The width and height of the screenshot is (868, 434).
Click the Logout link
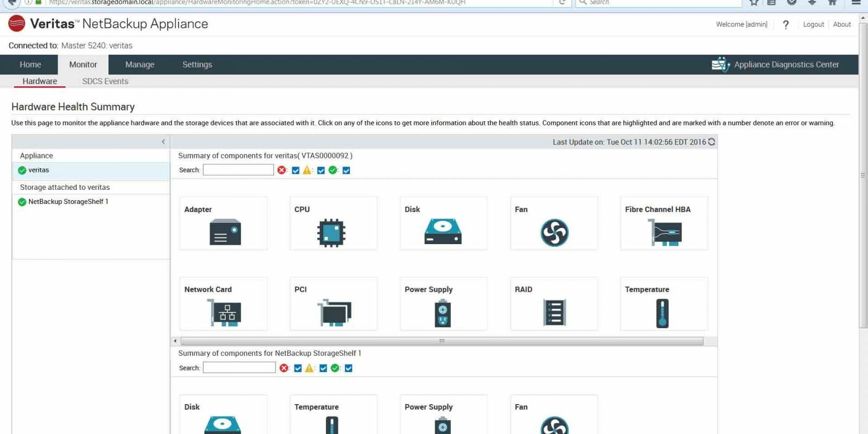coord(813,24)
